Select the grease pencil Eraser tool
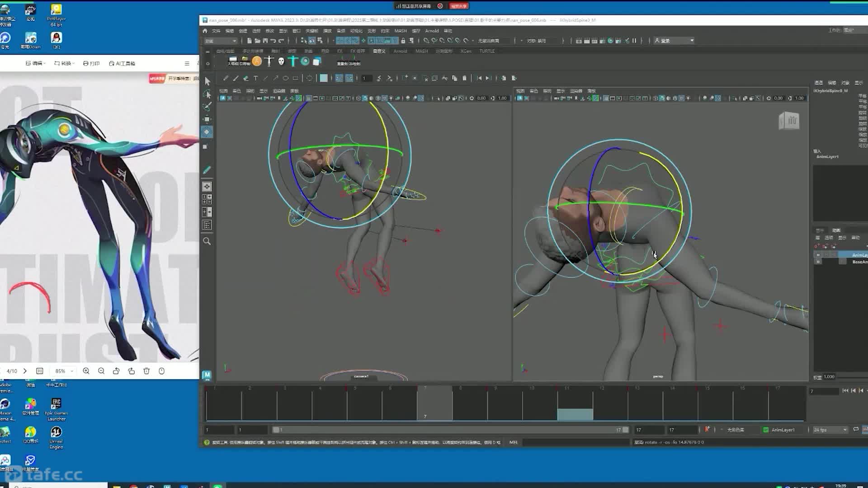Image resolution: width=868 pixels, height=488 pixels. point(246,78)
